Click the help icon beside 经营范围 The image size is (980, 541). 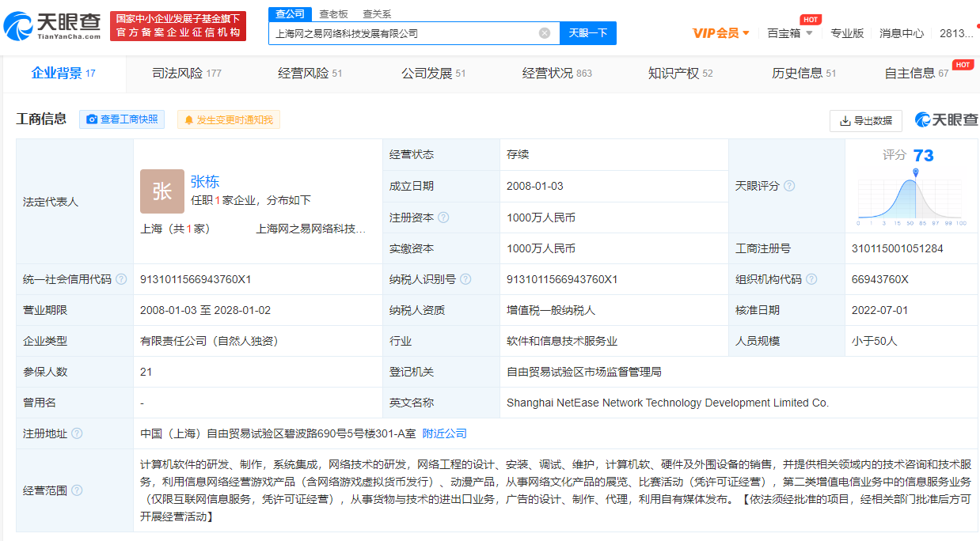click(x=77, y=490)
